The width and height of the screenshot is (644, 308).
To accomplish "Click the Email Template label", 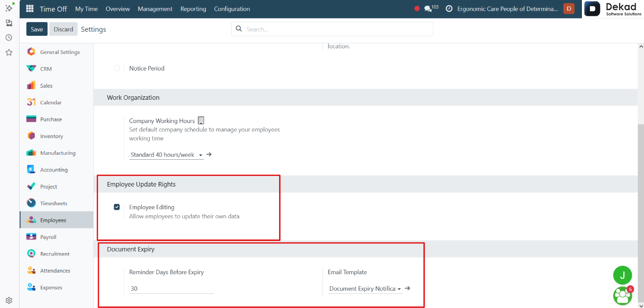I will [x=347, y=272].
